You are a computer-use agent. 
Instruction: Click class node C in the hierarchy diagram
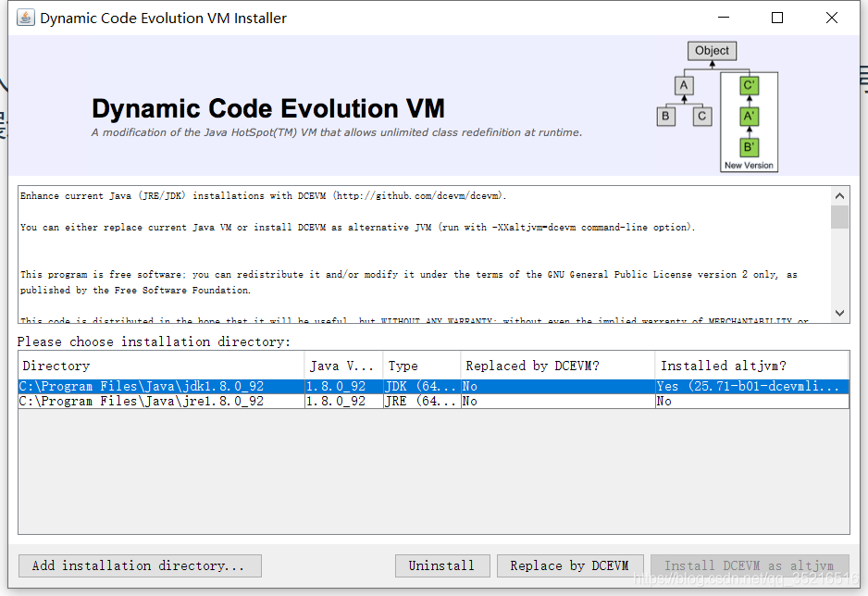point(701,116)
